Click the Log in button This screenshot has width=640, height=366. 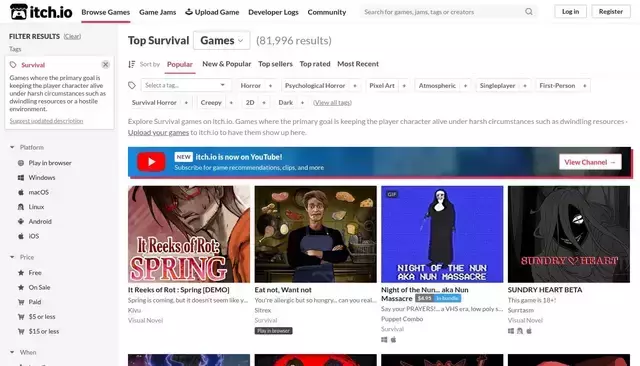pos(570,11)
